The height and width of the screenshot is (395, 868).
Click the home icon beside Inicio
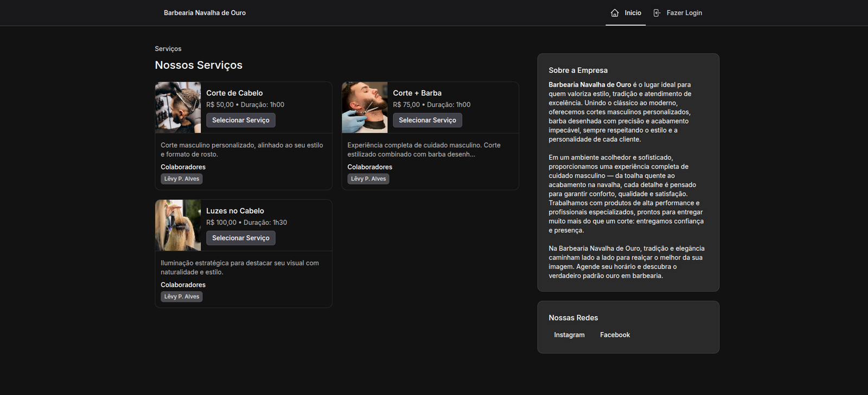(x=615, y=13)
